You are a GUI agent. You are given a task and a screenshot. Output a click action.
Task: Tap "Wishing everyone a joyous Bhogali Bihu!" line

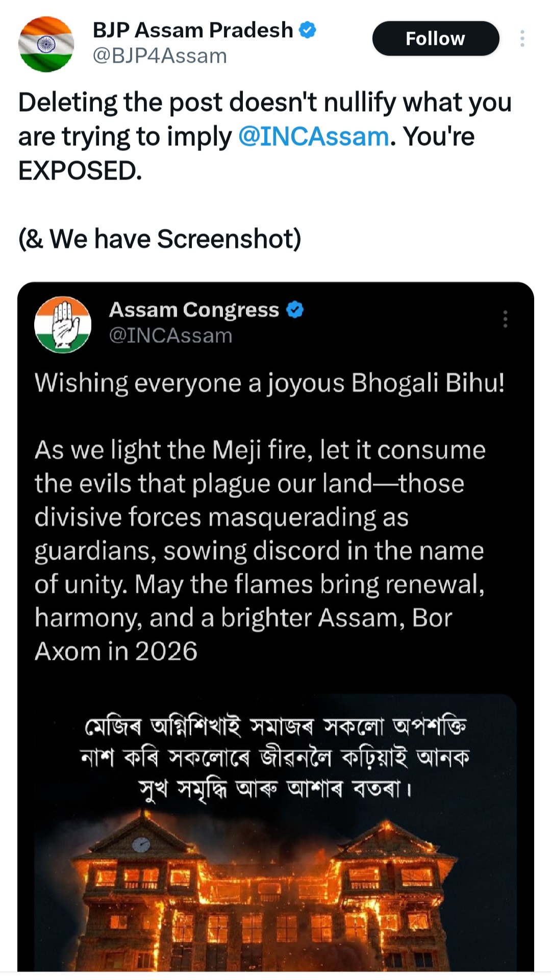[269, 383]
